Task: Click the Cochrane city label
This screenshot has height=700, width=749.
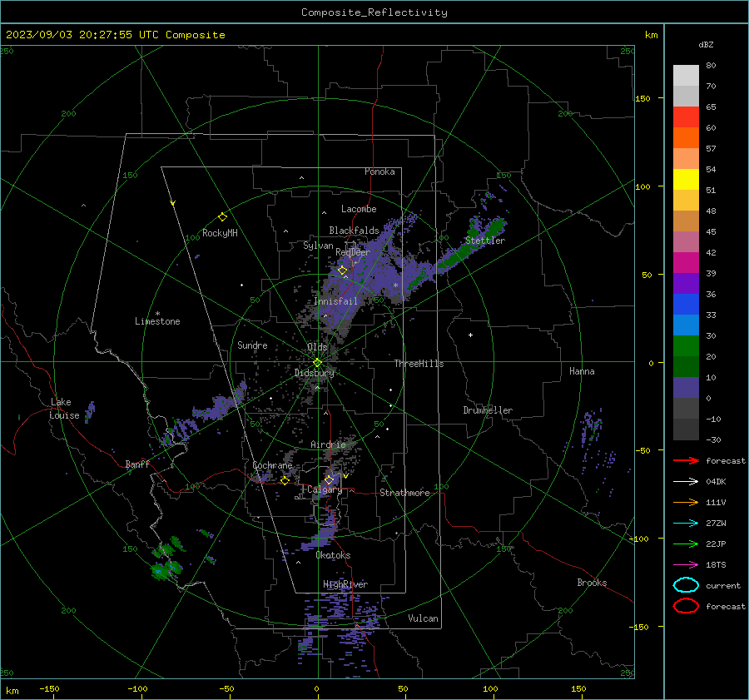Action: point(272,465)
